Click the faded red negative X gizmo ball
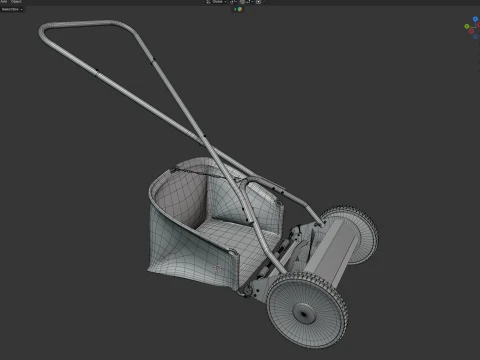 471,31
